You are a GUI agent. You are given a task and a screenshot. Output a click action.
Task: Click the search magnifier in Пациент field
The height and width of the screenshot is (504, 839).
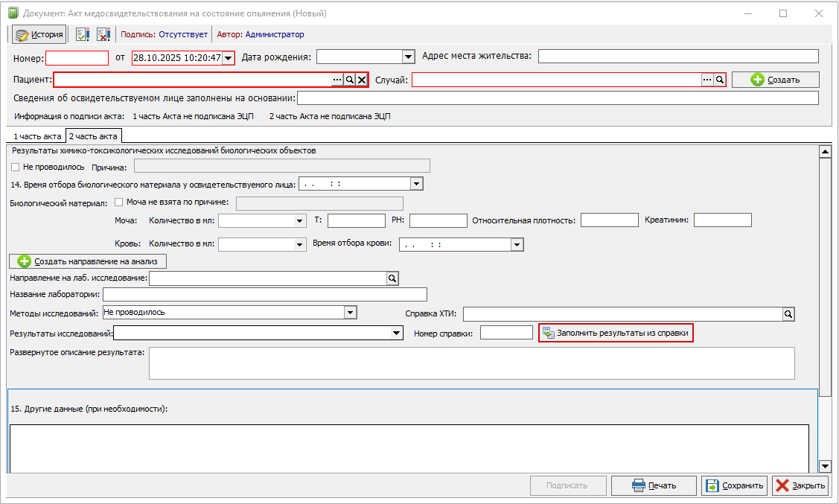coord(349,80)
